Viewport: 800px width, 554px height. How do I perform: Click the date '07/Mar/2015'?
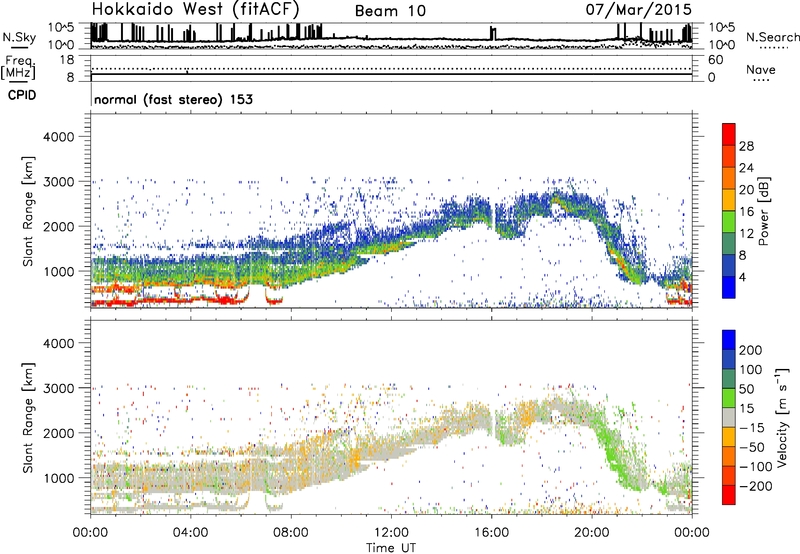pyautogui.click(x=639, y=10)
